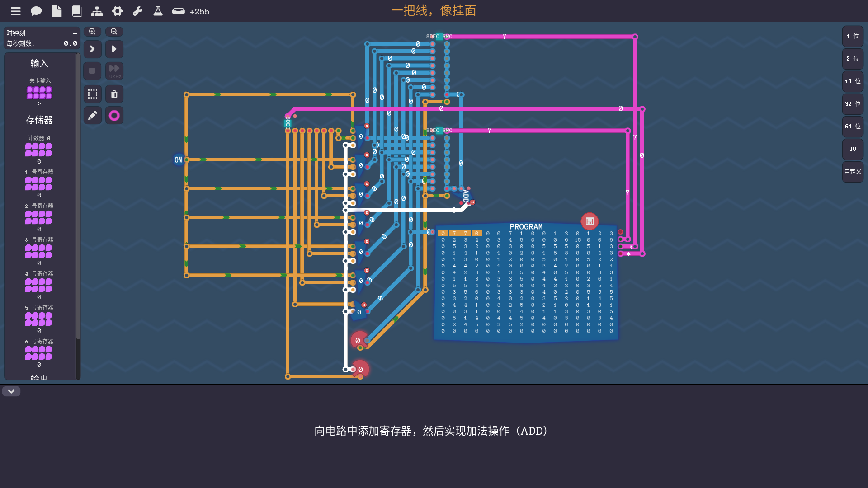Zoom in on the circuit canvas
Viewport: 868px width, 488px height.
click(x=92, y=32)
